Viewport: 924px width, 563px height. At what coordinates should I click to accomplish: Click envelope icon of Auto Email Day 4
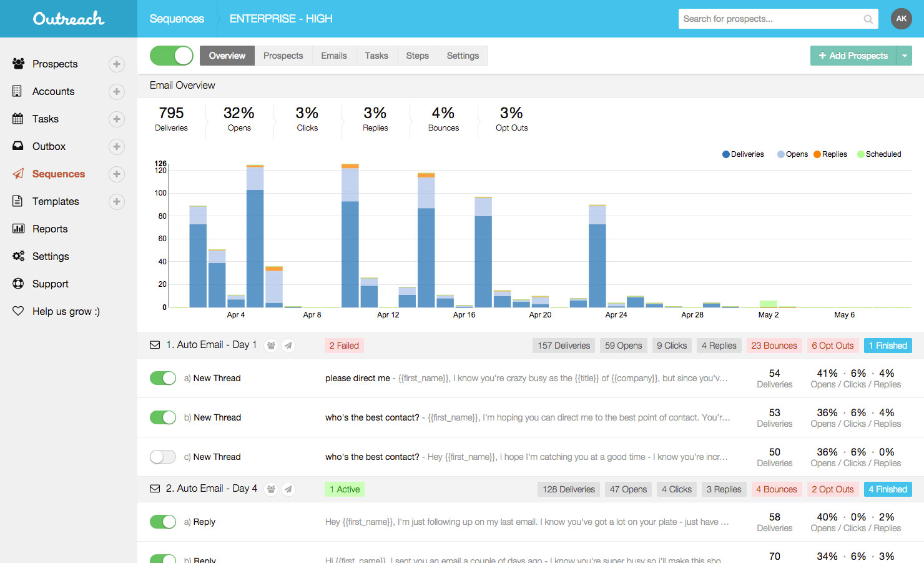155,489
